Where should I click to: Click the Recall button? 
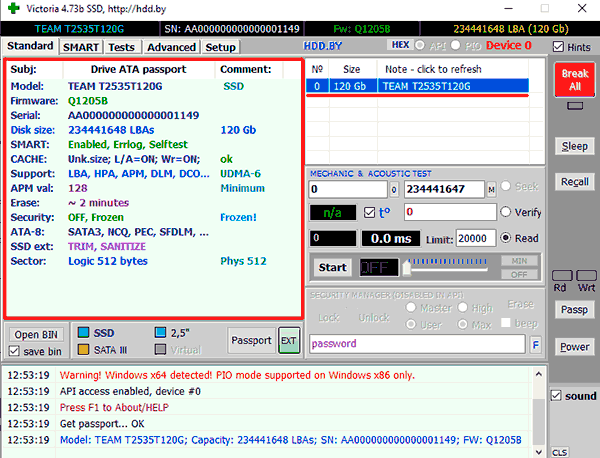pyautogui.click(x=575, y=181)
